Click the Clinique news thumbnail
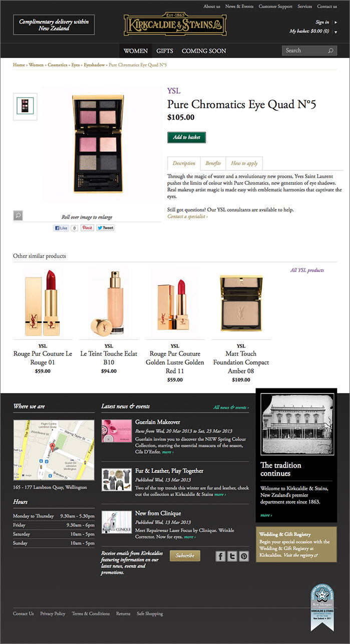 tap(117, 522)
